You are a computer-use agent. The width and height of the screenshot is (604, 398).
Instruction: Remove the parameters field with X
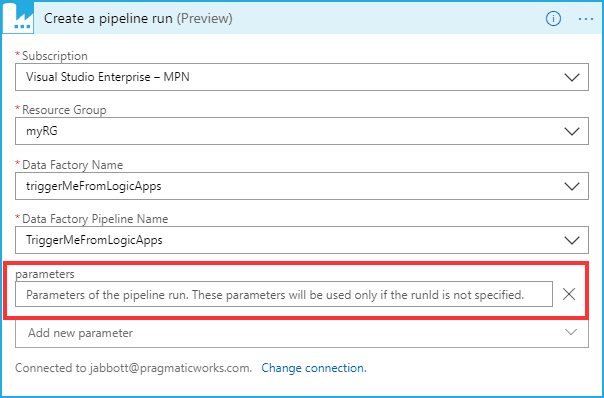(569, 294)
